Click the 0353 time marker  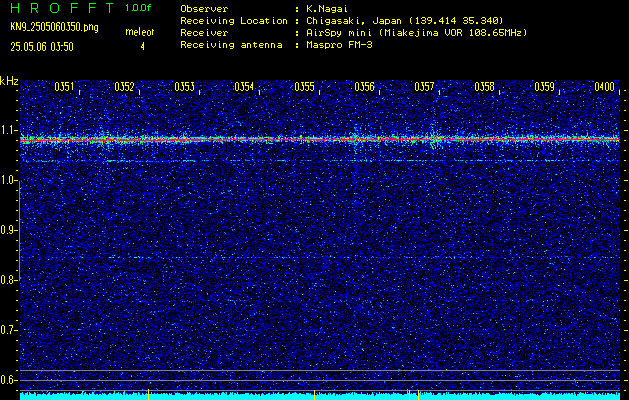tap(185, 87)
